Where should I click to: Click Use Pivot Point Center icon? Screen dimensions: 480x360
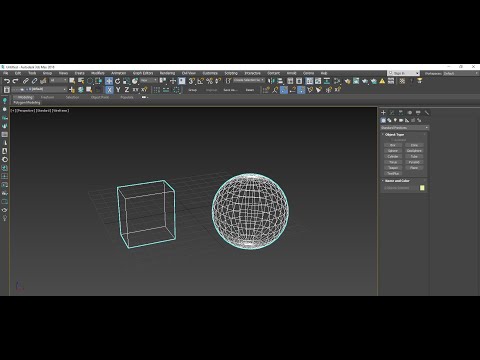[163, 81]
